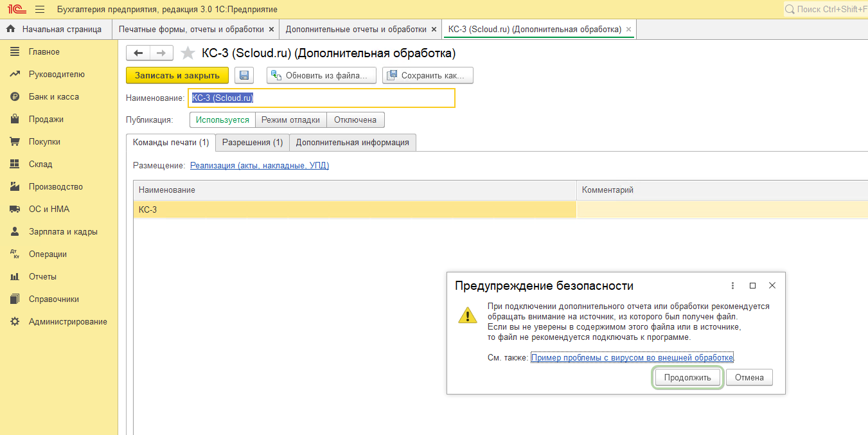Screen dimensions: 868x435
Task: Close the КС-3 (Scloud.ru) tab
Action: click(628, 29)
